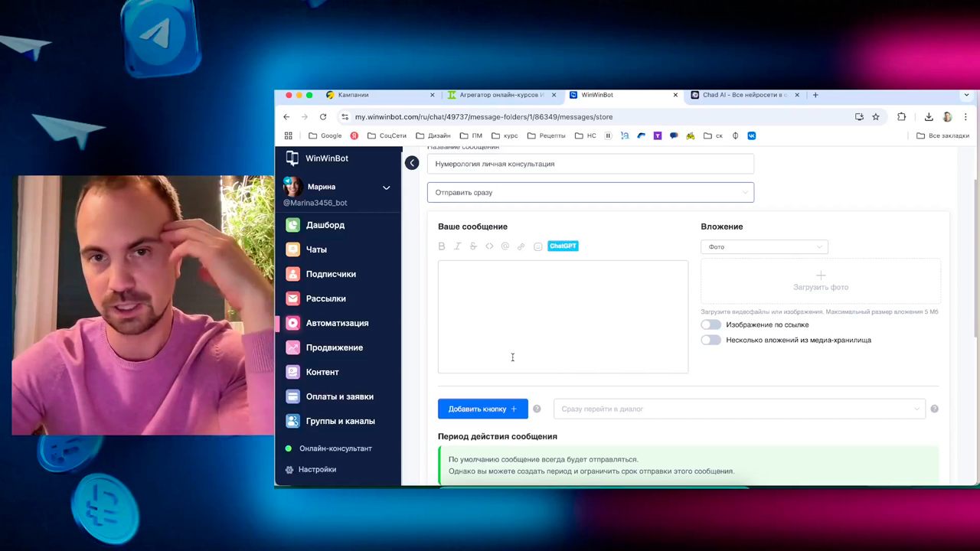Close the WinWinBot browser tab
Screen dimensions: 980x551
pos(675,95)
